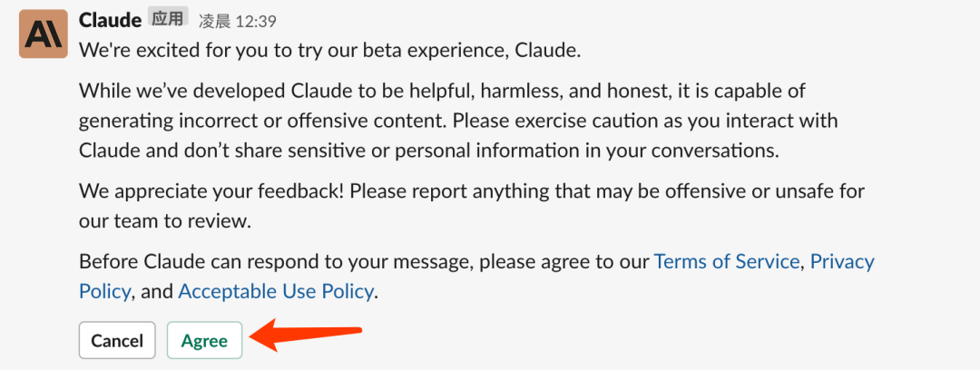Click the 应用 app badge
The height and width of the screenshot is (389, 980).
pos(169,19)
